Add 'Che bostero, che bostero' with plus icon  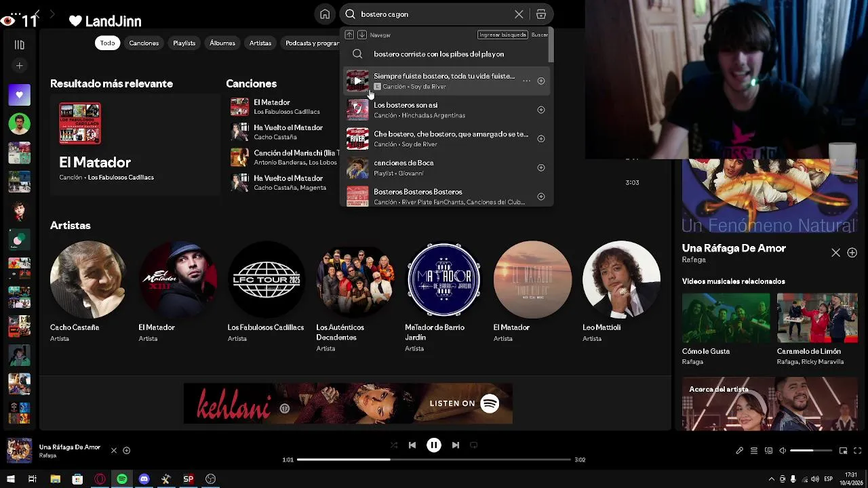[x=541, y=138]
